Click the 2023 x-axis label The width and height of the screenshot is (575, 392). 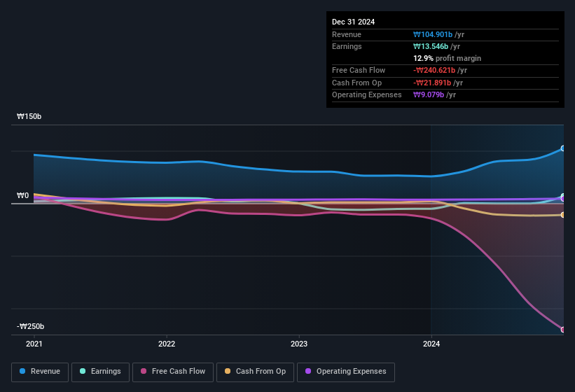[299, 344]
